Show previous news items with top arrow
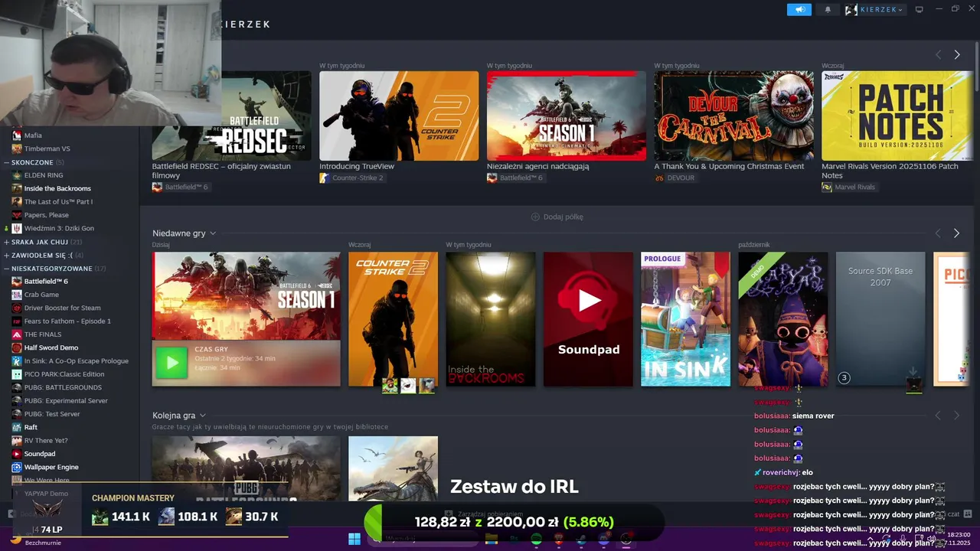The image size is (980, 551). coord(938,54)
